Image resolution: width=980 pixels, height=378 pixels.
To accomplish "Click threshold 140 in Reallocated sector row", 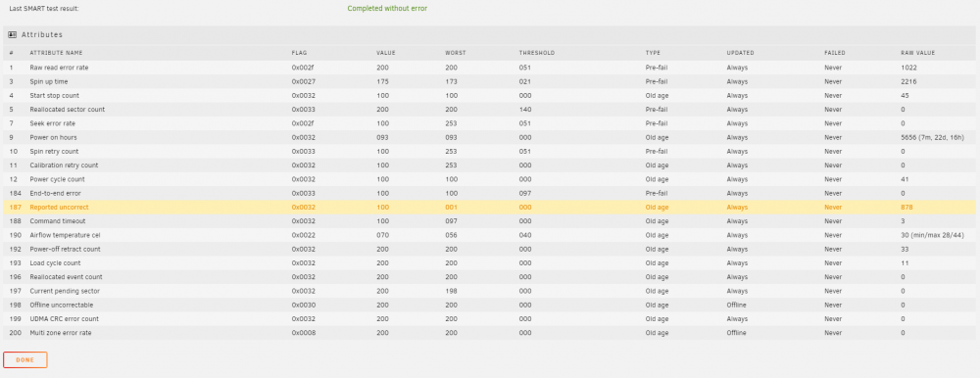I will coord(524,110).
